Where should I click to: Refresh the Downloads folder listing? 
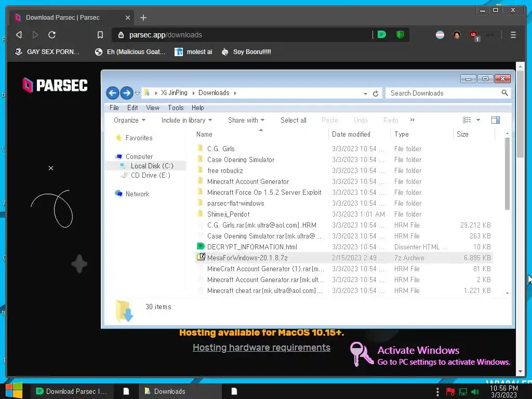click(376, 94)
